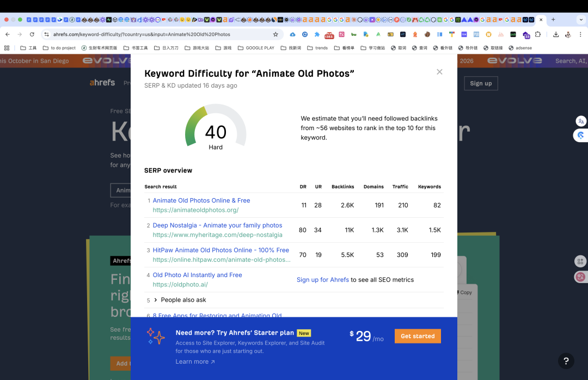
Task: Open the '生财有术网页版' bookmark
Action: tap(100, 48)
